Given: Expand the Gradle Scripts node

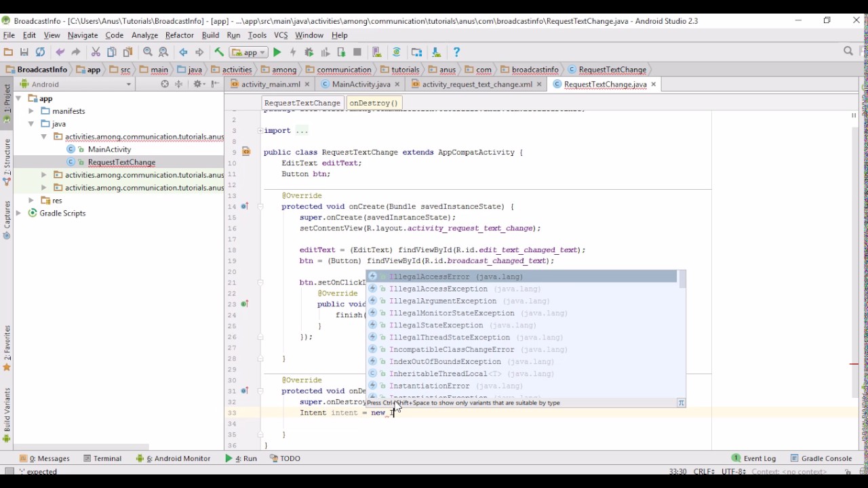Looking at the screenshot, I should (19, 213).
